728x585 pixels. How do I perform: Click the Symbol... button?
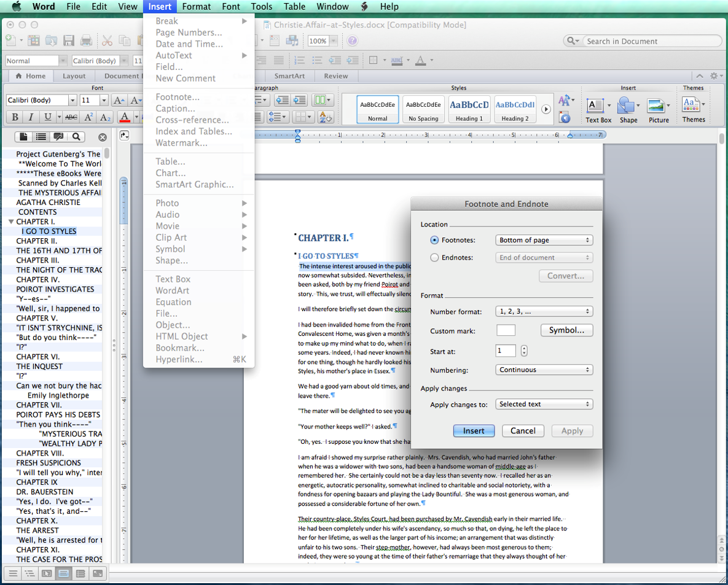566,330
